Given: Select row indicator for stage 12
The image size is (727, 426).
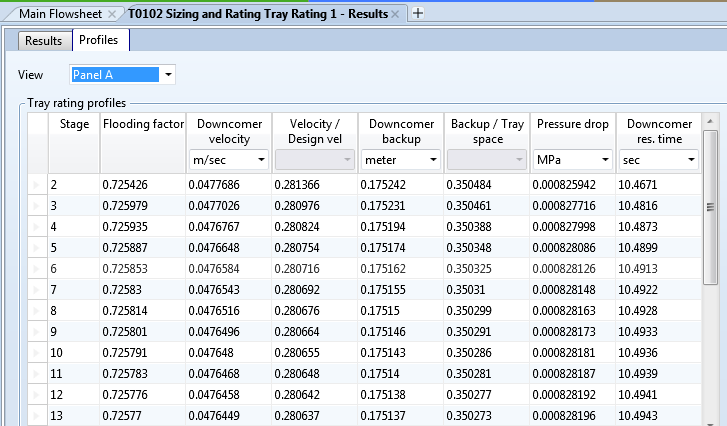Looking at the screenshot, I should [38, 395].
